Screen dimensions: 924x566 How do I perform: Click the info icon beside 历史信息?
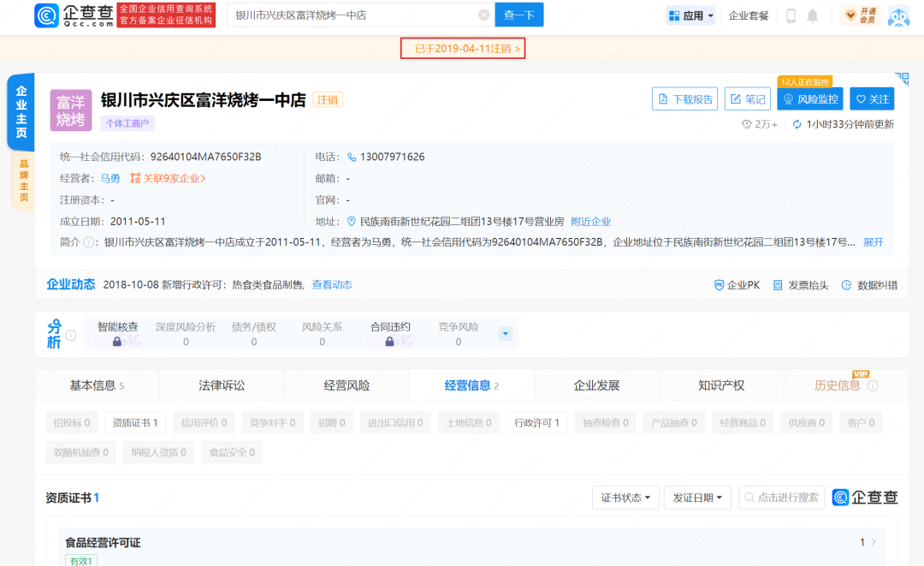point(873,385)
